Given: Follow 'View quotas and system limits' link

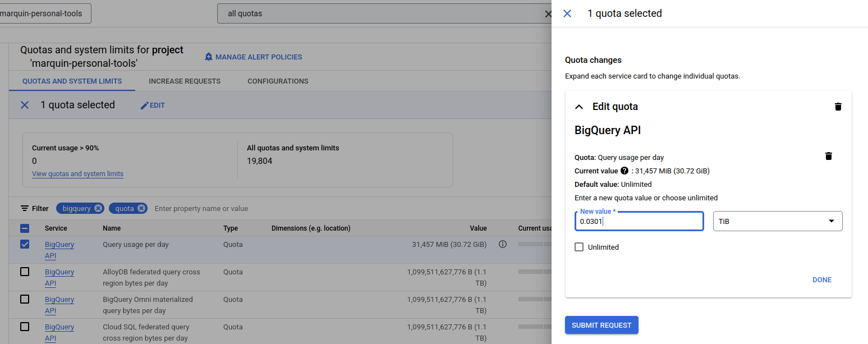Looking at the screenshot, I should 77,174.
